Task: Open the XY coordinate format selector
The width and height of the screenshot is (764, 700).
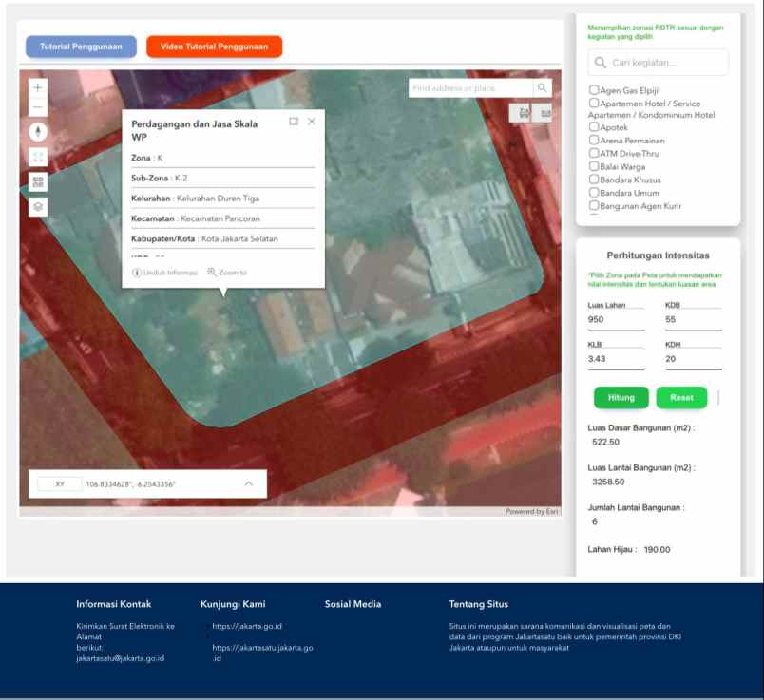Action: (x=59, y=483)
